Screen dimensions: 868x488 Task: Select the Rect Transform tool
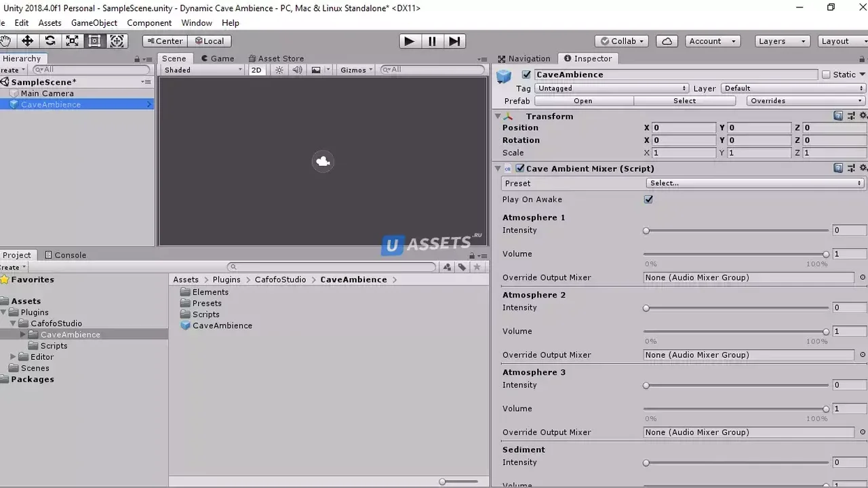pos(95,41)
